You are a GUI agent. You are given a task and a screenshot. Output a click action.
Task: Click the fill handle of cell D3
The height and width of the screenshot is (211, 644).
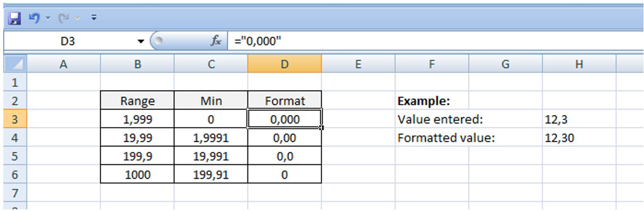click(321, 128)
